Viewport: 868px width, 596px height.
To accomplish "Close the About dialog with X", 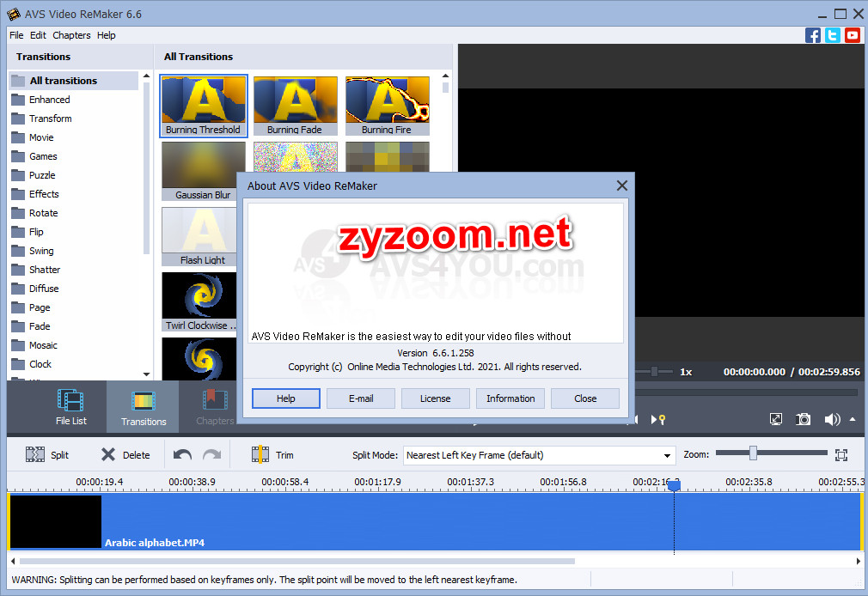I will click(621, 186).
